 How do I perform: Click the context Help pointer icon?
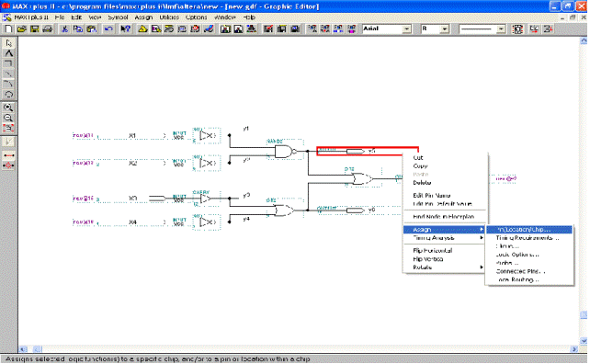[x=125, y=29]
